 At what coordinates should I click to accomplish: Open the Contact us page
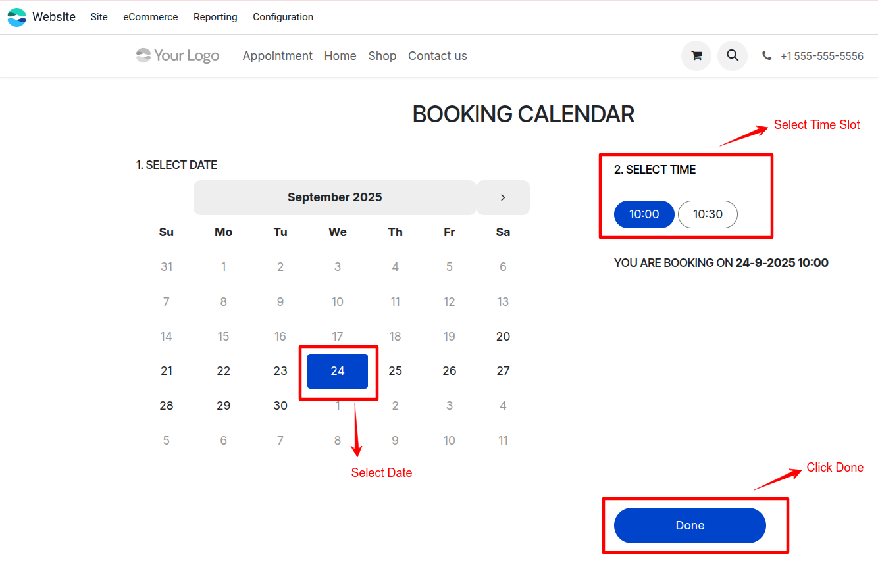point(437,55)
